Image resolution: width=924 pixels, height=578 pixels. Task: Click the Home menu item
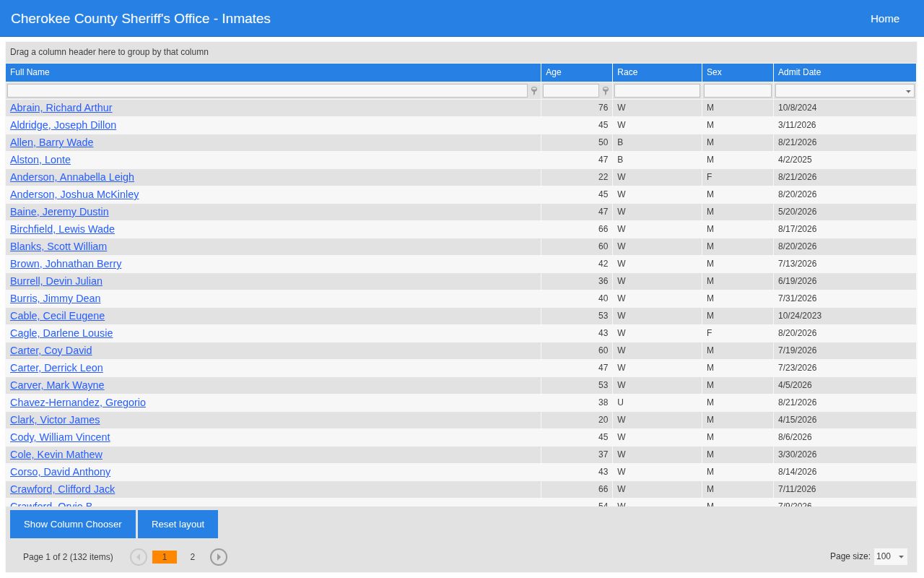point(885,19)
